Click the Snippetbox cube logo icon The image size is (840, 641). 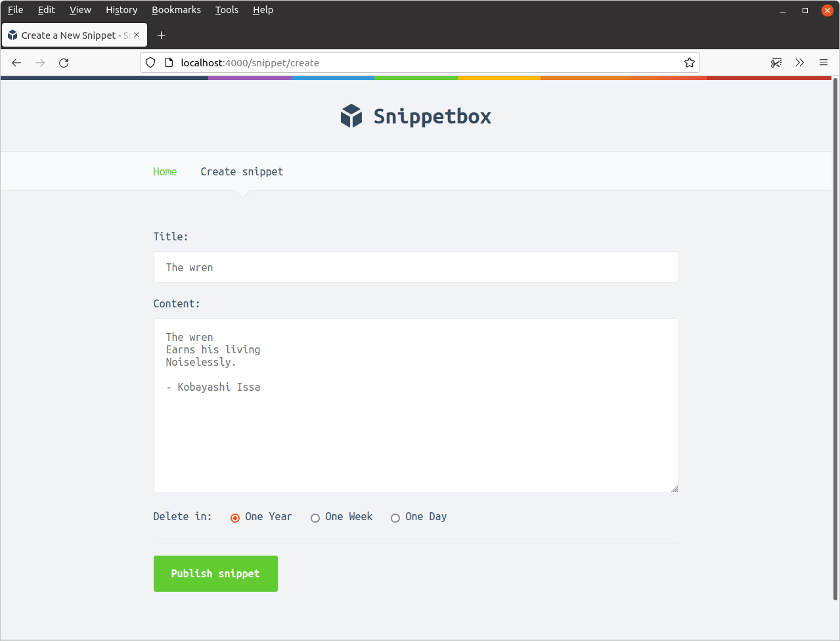351,116
